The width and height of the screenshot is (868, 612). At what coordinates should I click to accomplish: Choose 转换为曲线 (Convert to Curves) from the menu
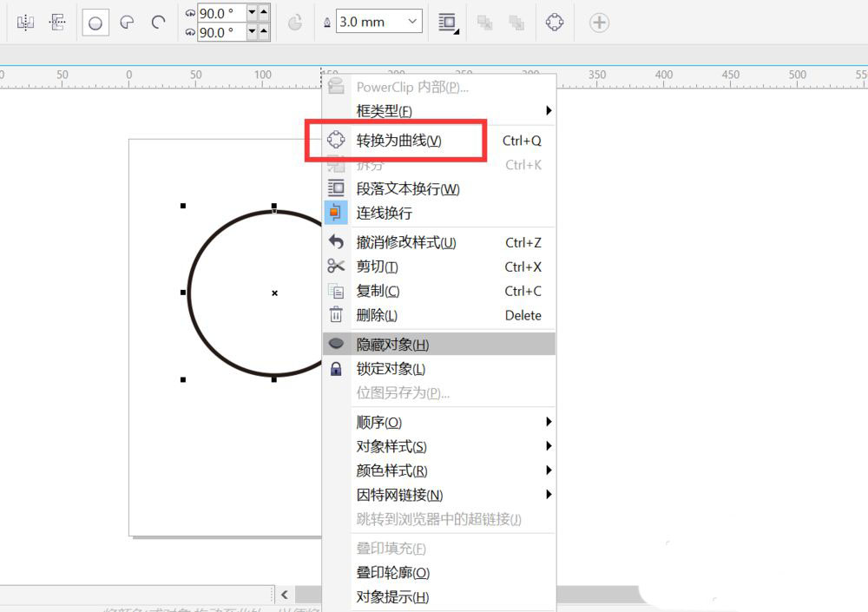pyautogui.click(x=398, y=141)
